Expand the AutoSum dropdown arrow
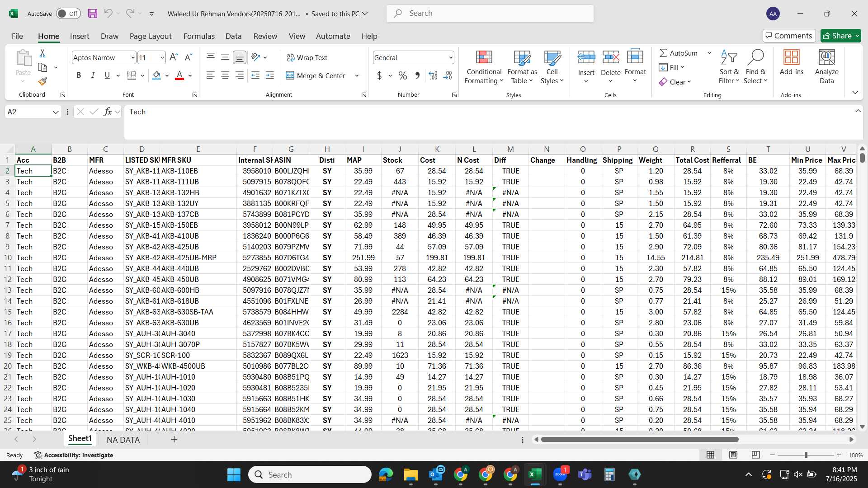Viewport: 868px width, 488px height. (x=709, y=53)
